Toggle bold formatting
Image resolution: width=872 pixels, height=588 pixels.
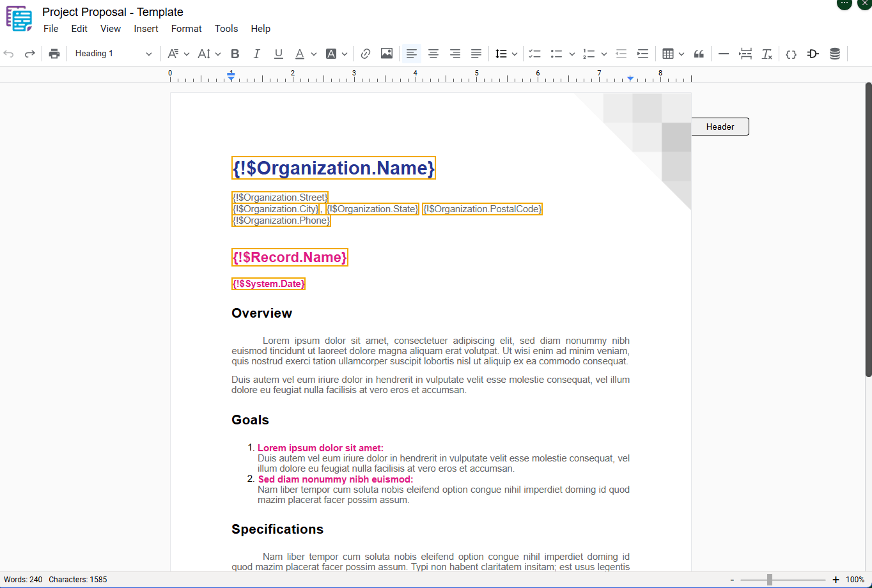(x=235, y=54)
